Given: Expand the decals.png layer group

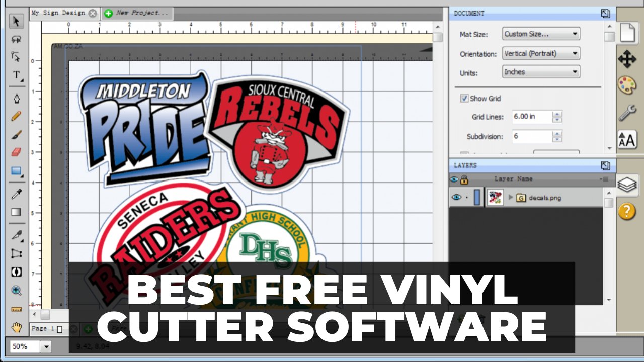Looking at the screenshot, I should pos(511,198).
